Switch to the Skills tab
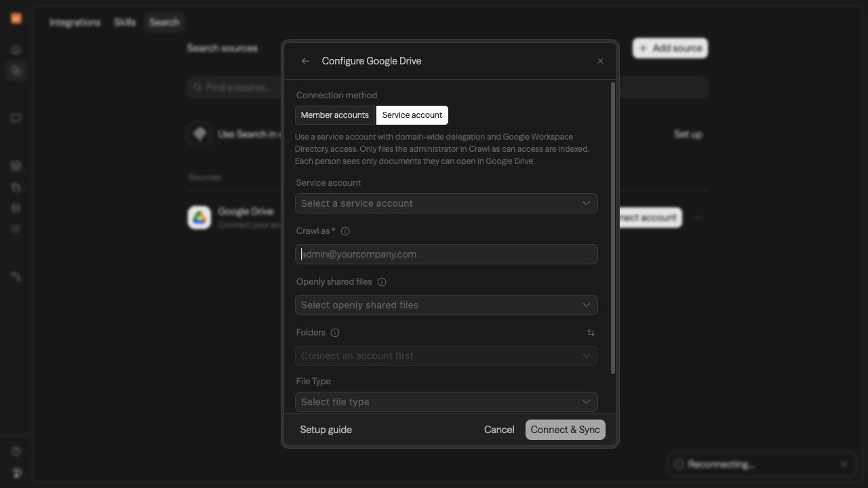 pyautogui.click(x=125, y=22)
